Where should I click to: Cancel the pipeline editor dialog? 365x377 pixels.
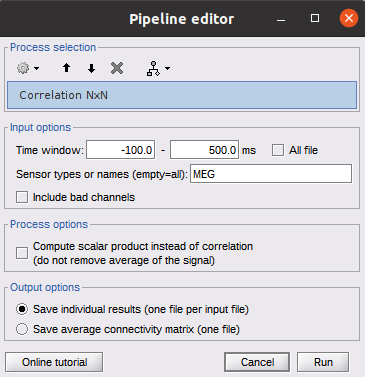(257, 362)
